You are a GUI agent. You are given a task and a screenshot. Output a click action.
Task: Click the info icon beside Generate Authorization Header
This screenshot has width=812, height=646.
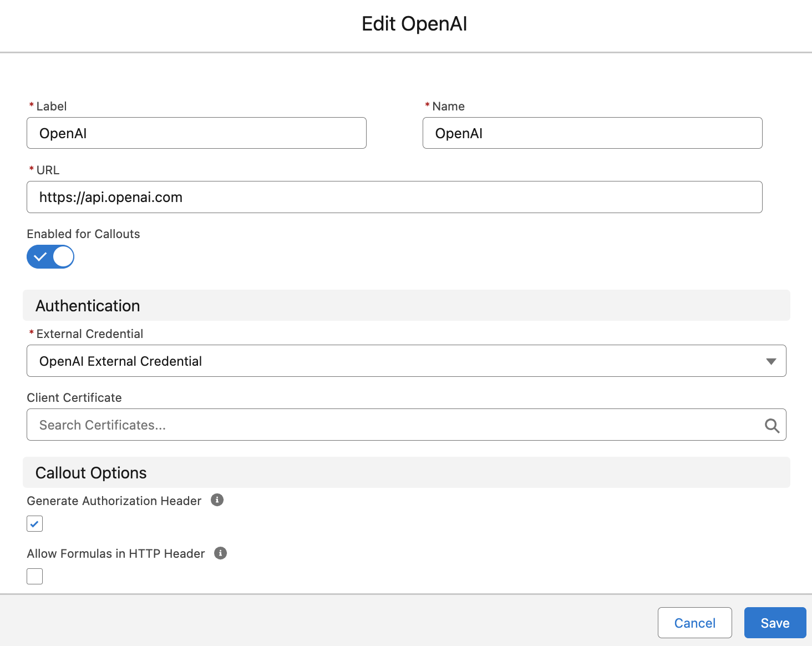click(x=217, y=500)
